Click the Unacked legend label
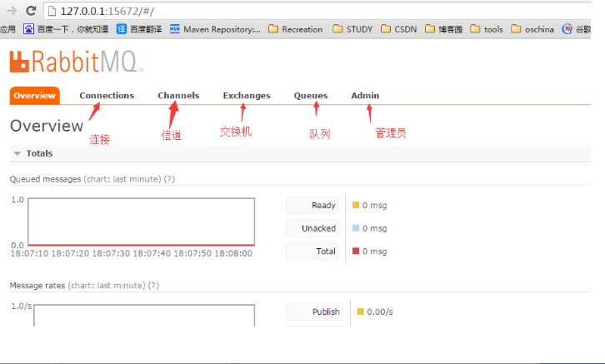The height and width of the screenshot is (364, 605). [x=312, y=228]
